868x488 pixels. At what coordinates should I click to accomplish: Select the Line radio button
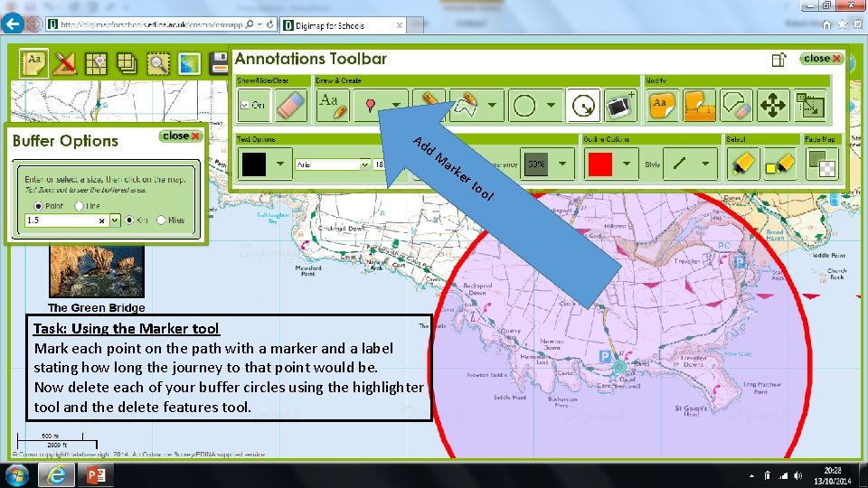pos(79,206)
